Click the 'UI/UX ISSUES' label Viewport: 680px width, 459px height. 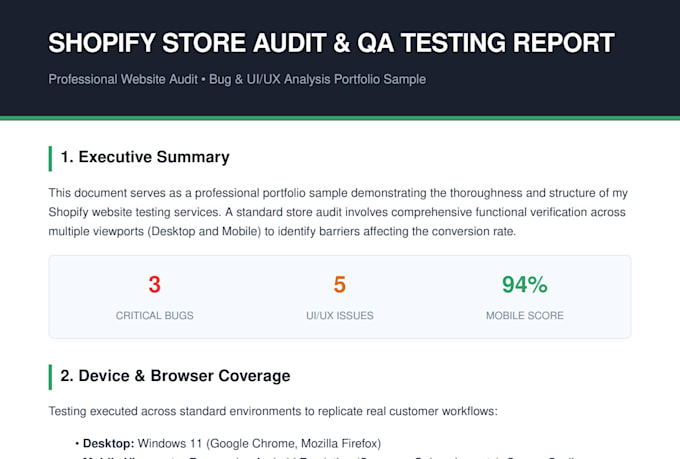tap(340, 315)
